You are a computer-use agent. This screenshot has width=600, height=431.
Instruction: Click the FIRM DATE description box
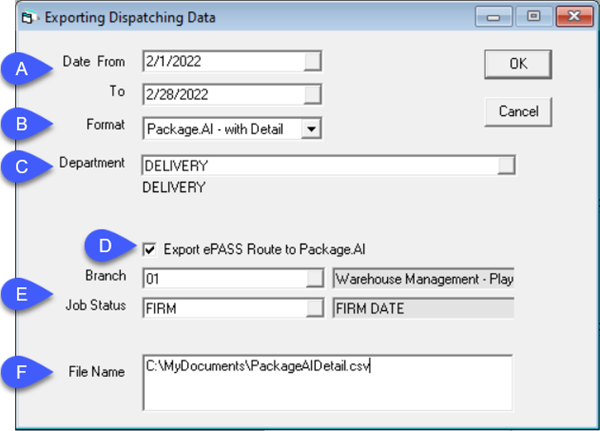tap(423, 309)
